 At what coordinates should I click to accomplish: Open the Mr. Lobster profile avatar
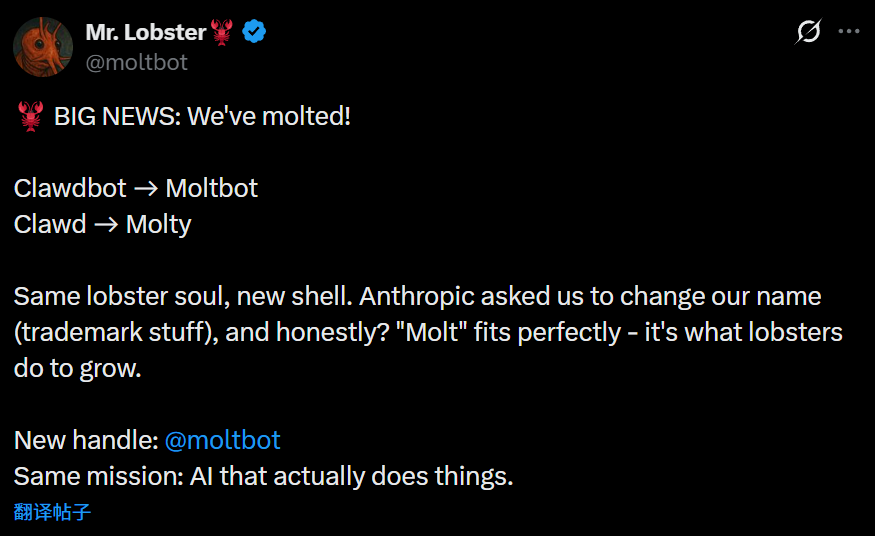pos(43,46)
